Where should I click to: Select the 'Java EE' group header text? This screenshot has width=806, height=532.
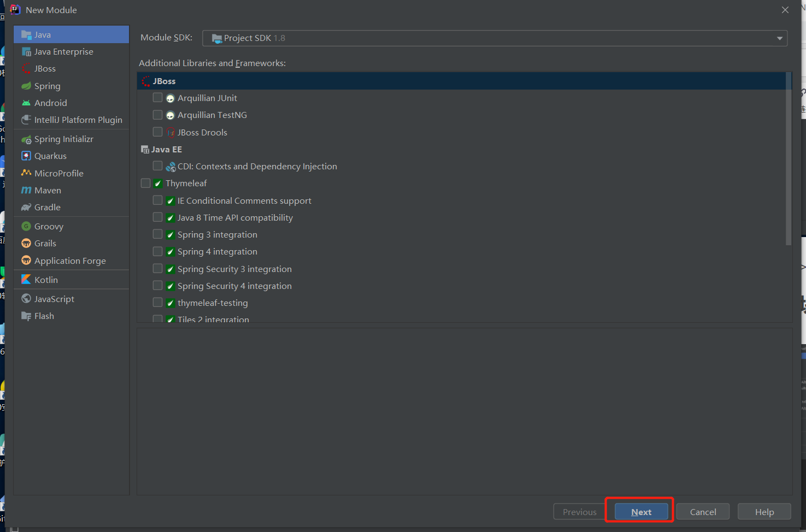167,150
